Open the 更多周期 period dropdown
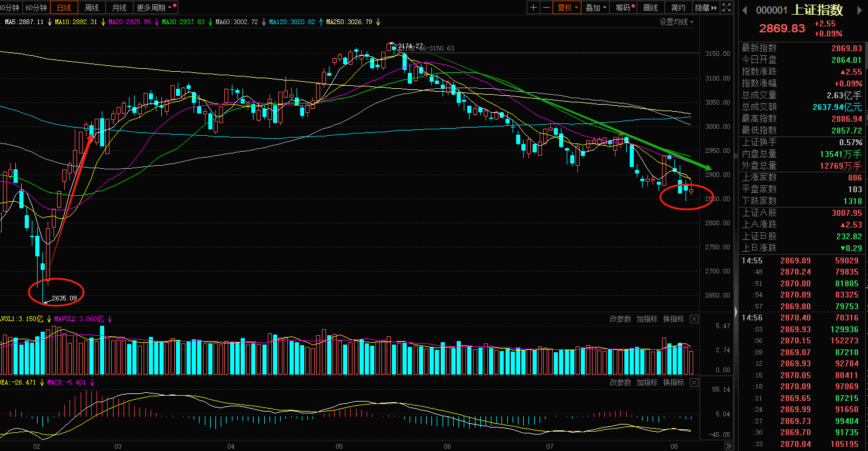This screenshot has height=451, width=868. [156, 8]
